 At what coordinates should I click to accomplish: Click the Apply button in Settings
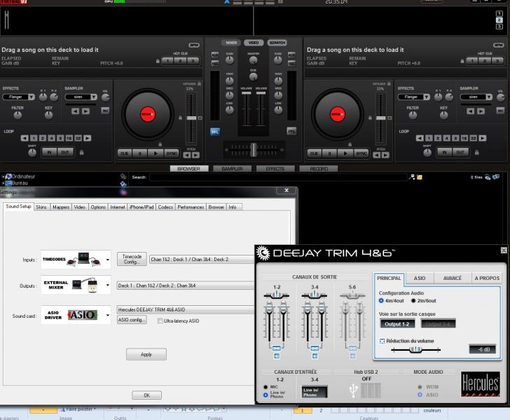pyautogui.click(x=146, y=355)
